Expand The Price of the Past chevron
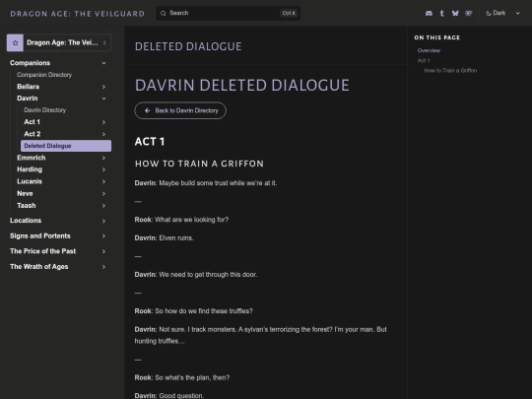 [103, 251]
